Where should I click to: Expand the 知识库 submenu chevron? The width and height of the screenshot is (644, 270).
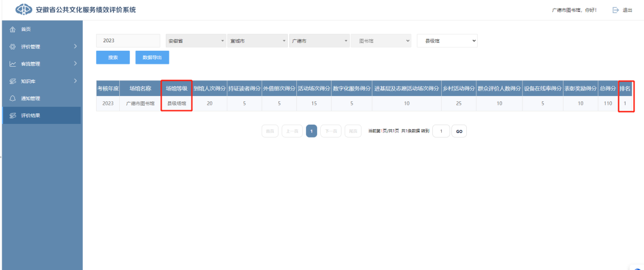click(x=75, y=81)
